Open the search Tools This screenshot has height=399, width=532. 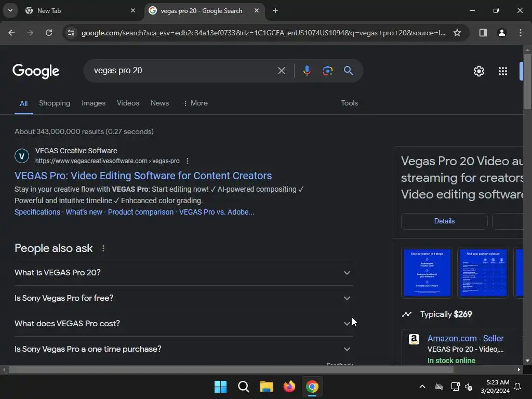(350, 103)
